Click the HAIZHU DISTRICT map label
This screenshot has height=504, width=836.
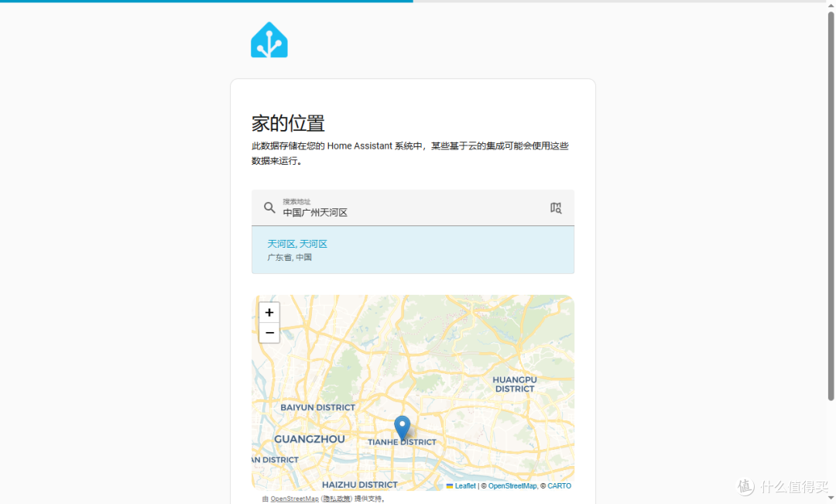click(360, 485)
